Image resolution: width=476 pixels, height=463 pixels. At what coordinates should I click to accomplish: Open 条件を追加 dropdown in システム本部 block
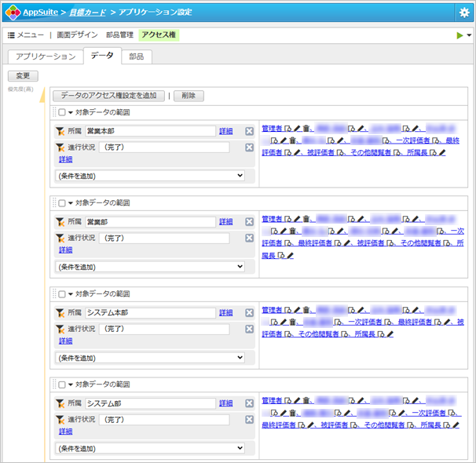pyautogui.click(x=150, y=358)
